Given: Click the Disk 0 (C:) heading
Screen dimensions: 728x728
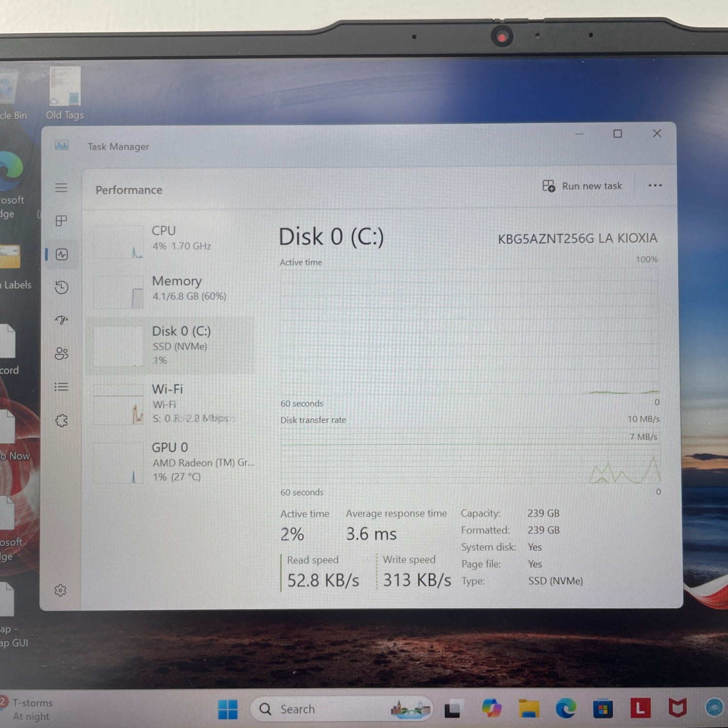Looking at the screenshot, I should pyautogui.click(x=331, y=237).
